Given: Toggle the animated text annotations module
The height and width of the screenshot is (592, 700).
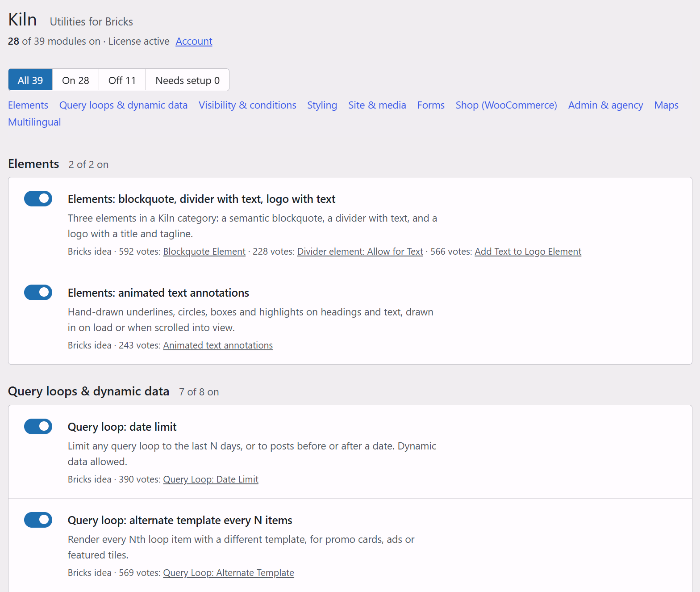Looking at the screenshot, I should [38, 292].
